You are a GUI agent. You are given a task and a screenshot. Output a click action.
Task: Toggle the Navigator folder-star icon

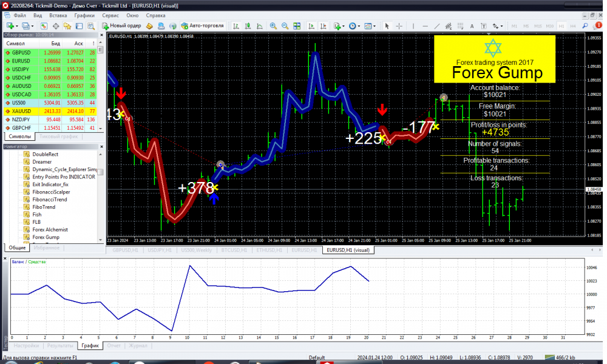click(67, 26)
